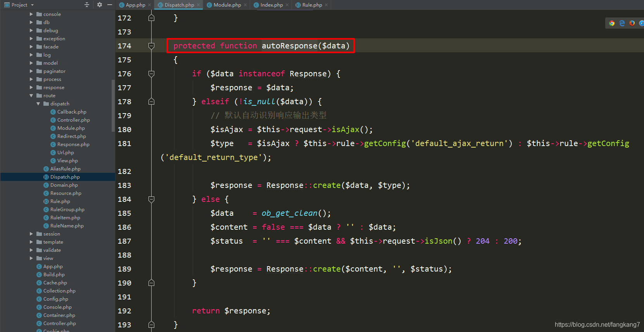
Task: Switch to the Rule.php tab
Action: (312, 5)
